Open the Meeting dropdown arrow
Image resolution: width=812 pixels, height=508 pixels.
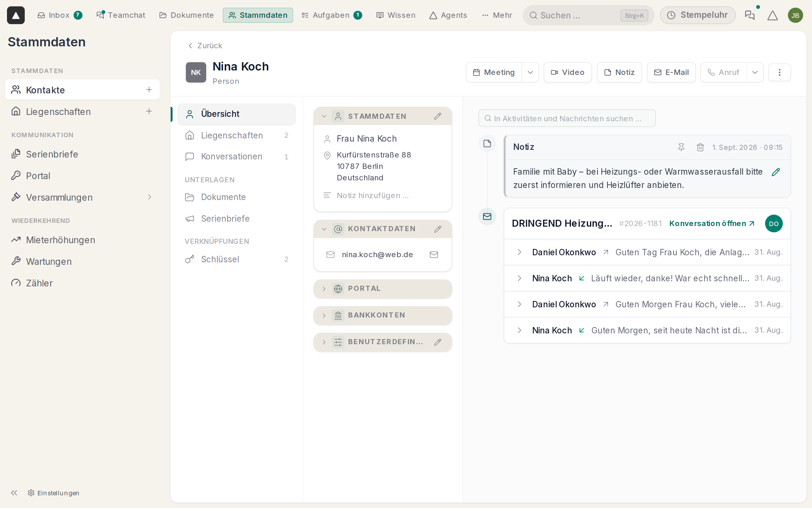[x=530, y=72]
